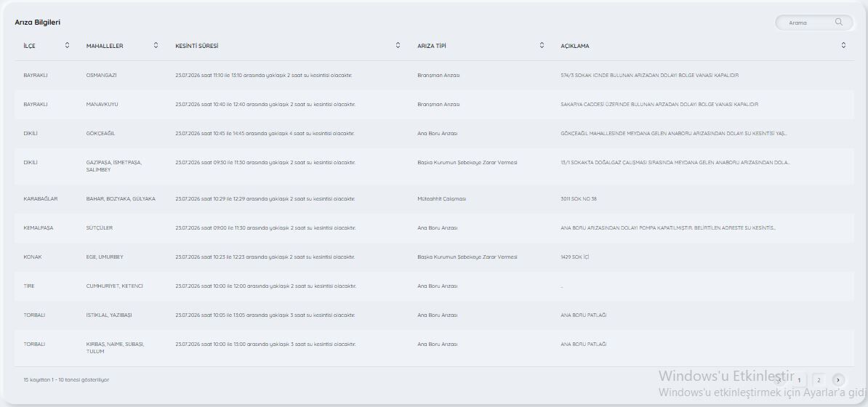868x407 pixels.
Task: Click the İLÇE column header
Action: tap(29, 46)
